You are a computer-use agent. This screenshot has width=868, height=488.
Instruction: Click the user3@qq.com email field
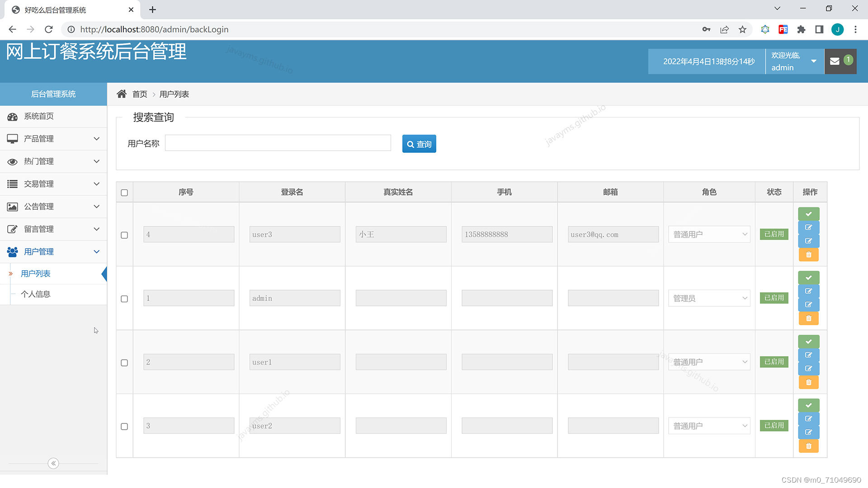coord(613,234)
